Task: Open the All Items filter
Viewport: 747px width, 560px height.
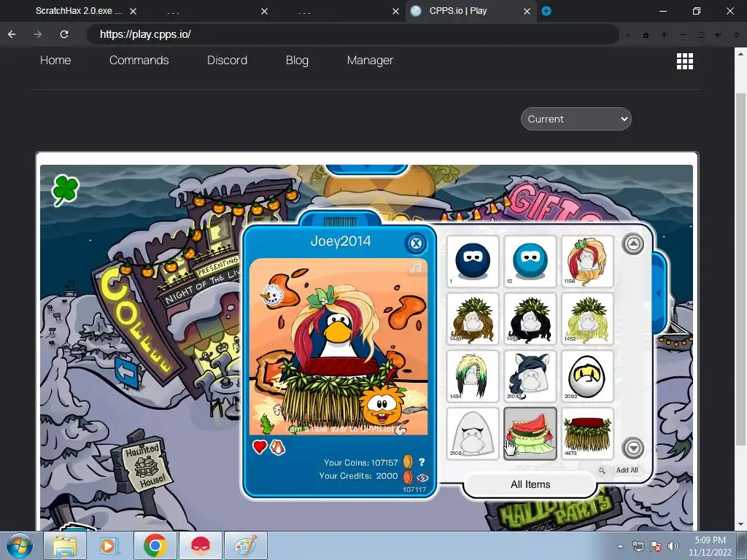Action: tap(530, 484)
